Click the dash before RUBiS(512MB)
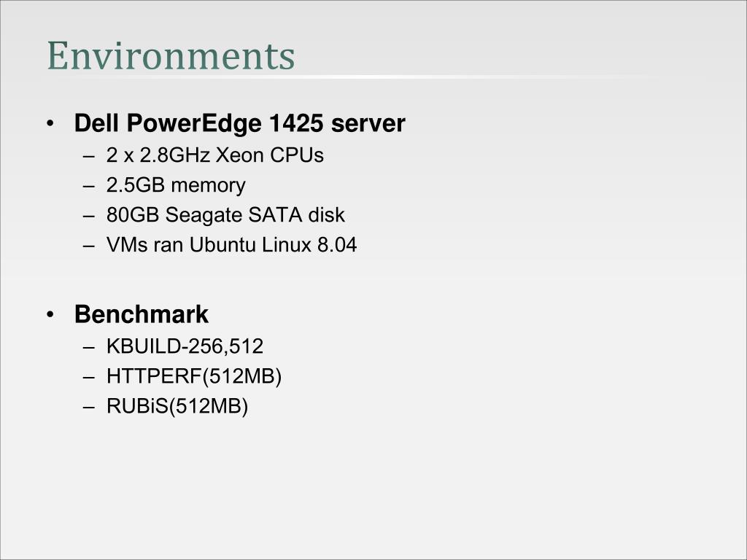Screen dimensions: 747x560 [89, 407]
